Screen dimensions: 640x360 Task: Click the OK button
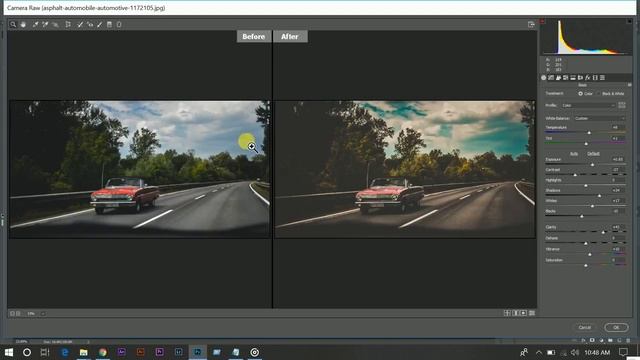tap(616, 327)
